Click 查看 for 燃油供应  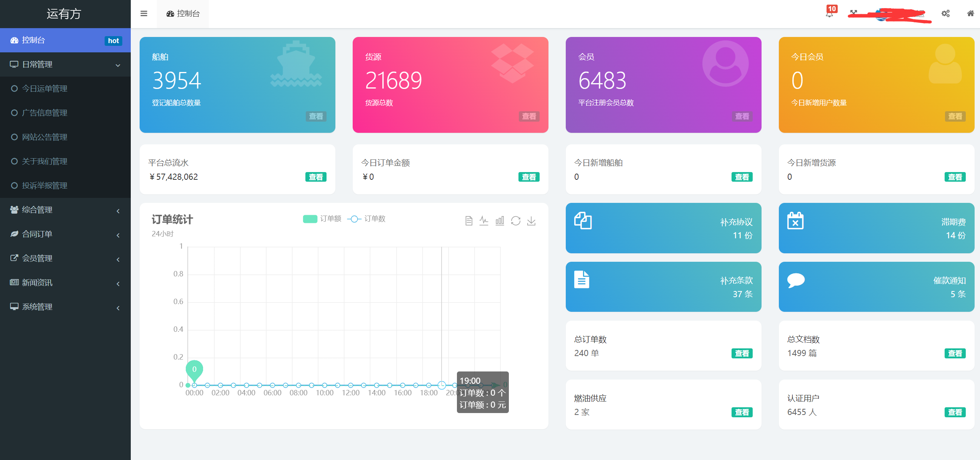(742, 412)
